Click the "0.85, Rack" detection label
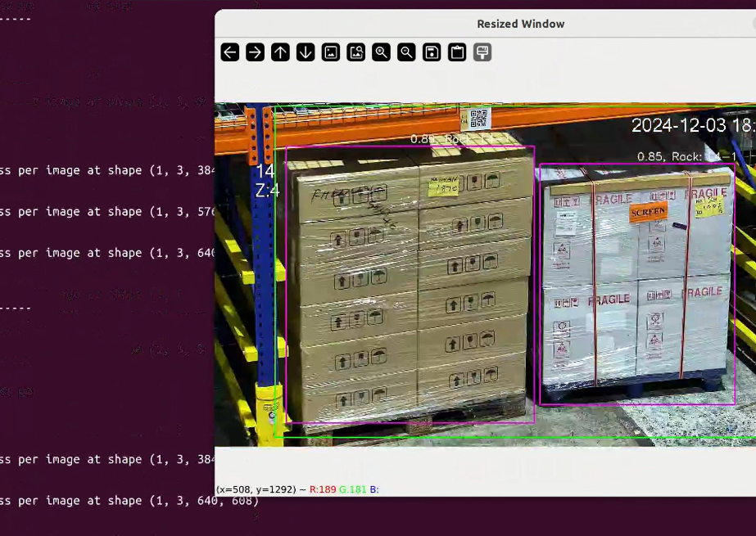Viewport: 756px width, 536px height. click(x=676, y=156)
